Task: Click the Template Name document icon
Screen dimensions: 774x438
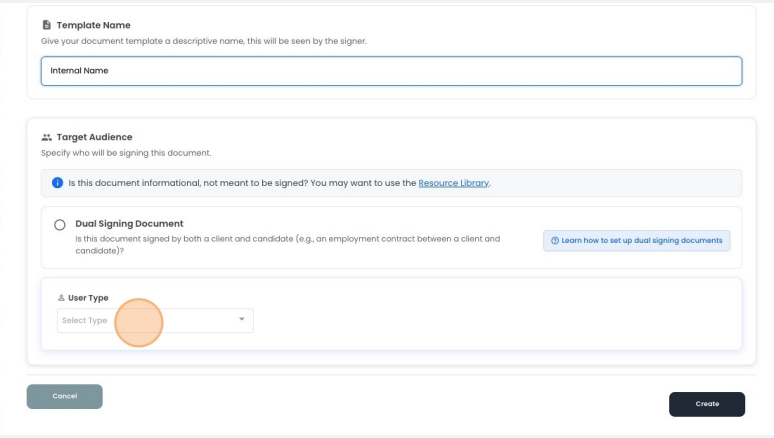Action: point(46,25)
